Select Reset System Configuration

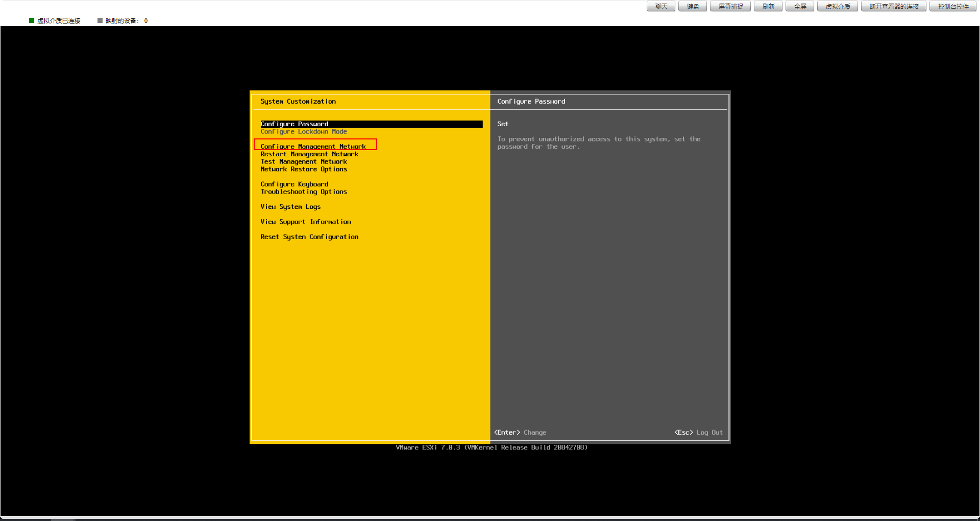[x=309, y=236]
